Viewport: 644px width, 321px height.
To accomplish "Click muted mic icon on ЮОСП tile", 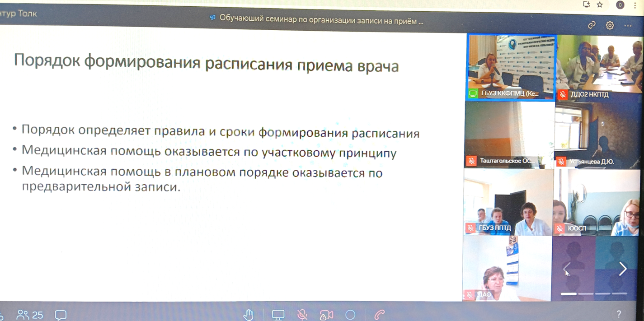I will [x=560, y=228].
